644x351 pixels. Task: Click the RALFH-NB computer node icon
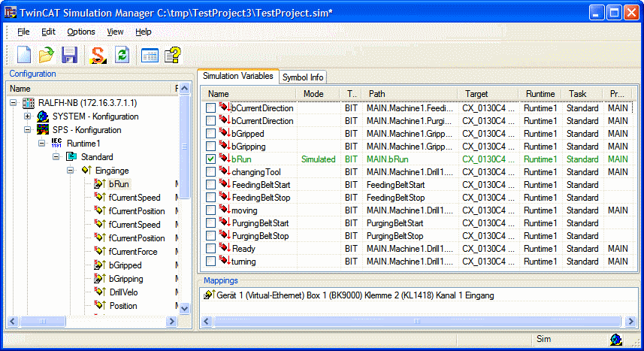coord(29,103)
